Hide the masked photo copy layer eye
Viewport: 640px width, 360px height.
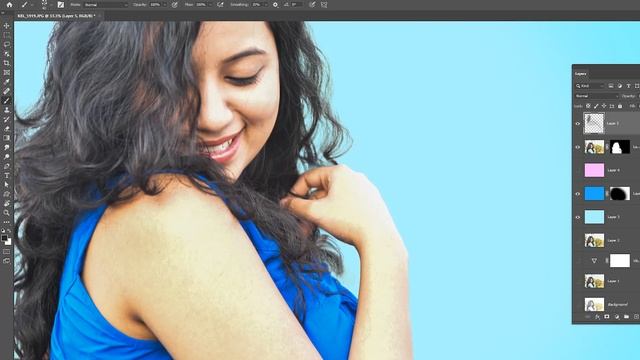point(578,147)
